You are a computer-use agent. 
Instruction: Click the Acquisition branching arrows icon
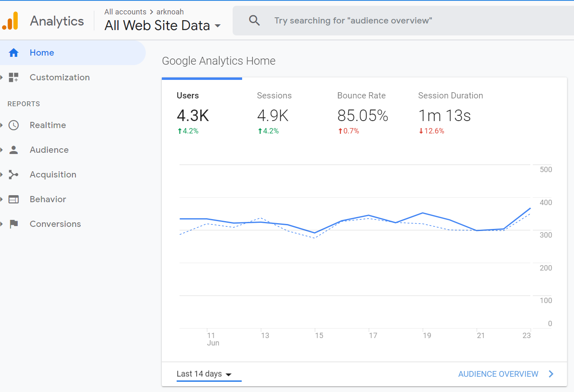coord(14,175)
